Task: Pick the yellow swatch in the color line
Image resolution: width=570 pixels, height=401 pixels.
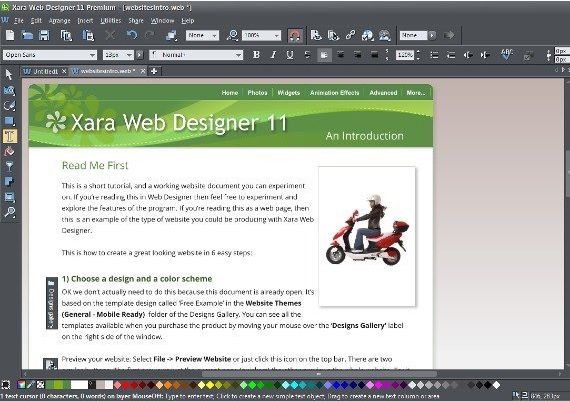Action: pos(210,385)
